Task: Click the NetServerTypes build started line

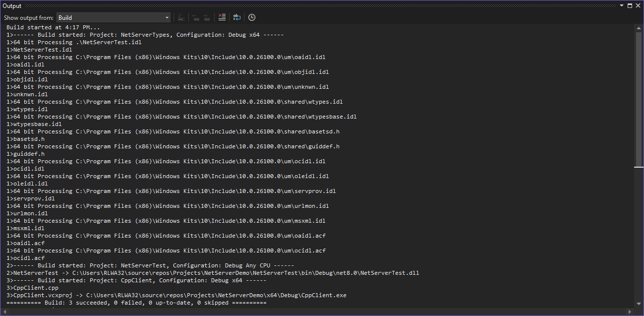Action: pos(145,35)
